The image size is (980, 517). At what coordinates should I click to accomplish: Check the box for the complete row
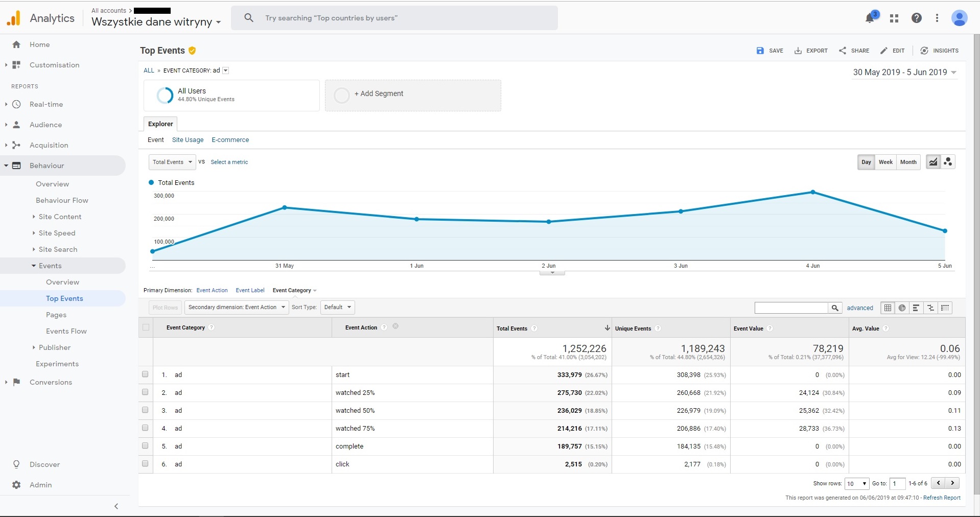[x=145, y=446]
